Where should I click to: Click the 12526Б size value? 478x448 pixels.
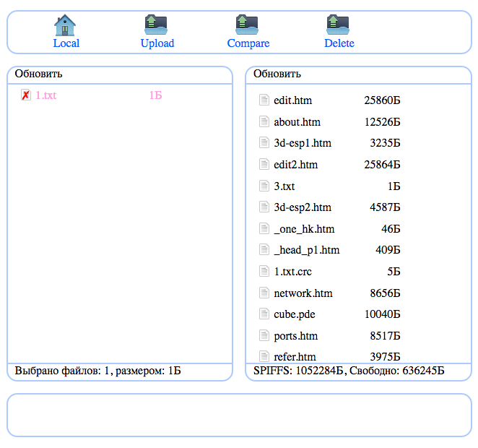tap(382, 122)
